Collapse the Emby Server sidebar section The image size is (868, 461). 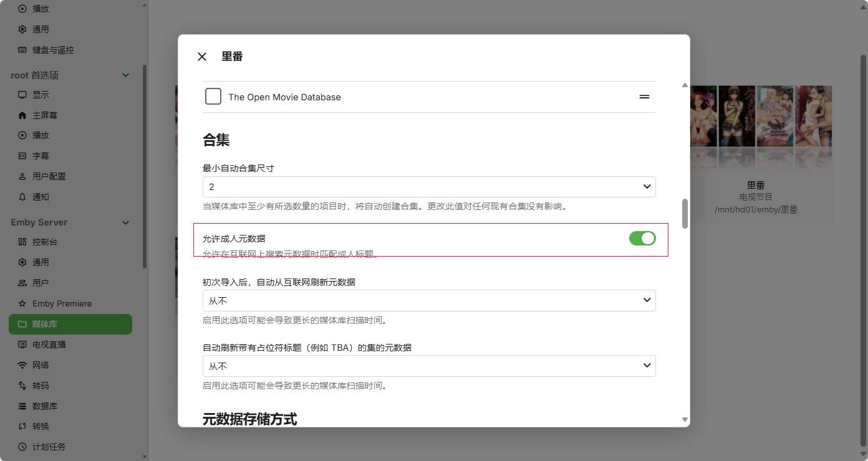coord(125,222)
